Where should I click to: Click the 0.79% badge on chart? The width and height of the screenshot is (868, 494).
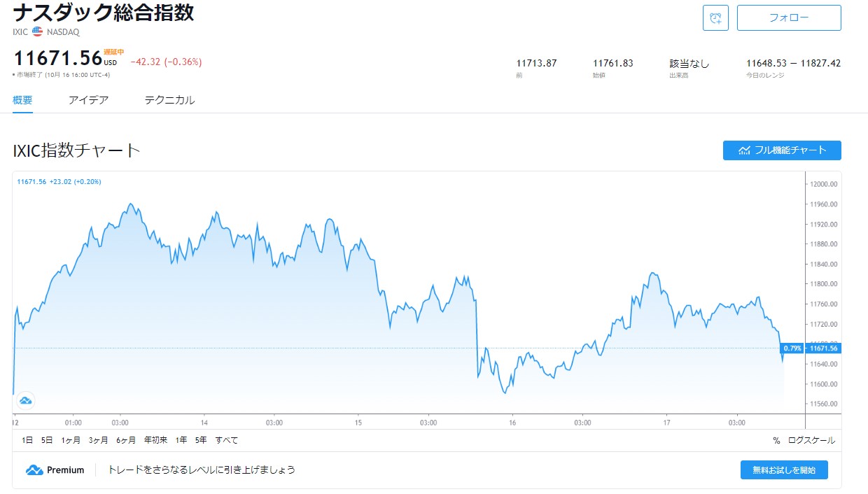click(792, 348)
